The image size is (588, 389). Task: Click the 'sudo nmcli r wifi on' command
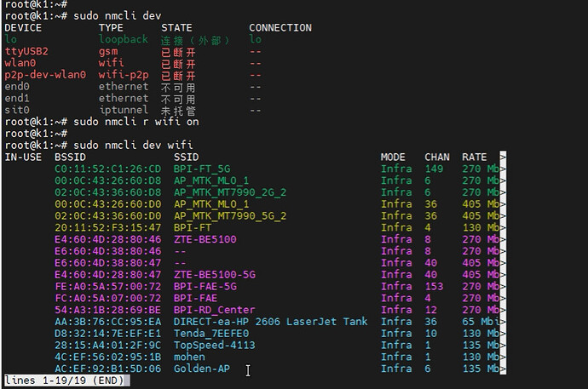(x=136, y=122)
